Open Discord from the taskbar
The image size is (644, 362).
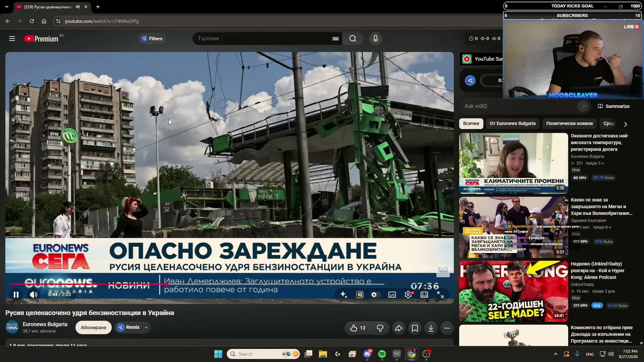pos(367,354)
